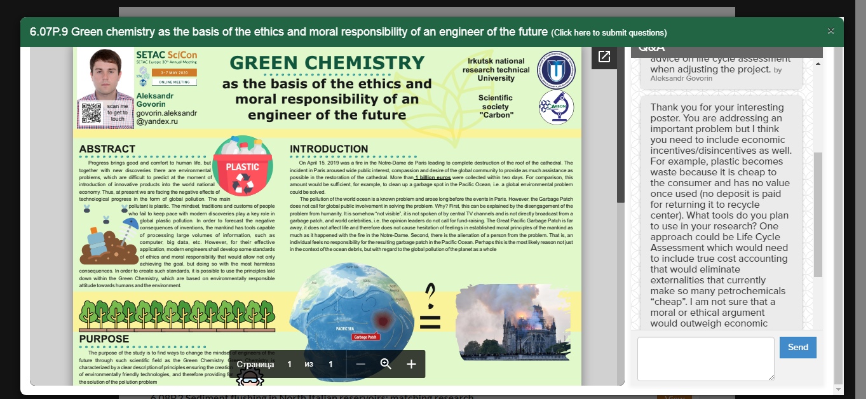Click the Irkutsk university round logo
Screen dimensions: 868x399
pyautogui.click(x=556, y=70)
